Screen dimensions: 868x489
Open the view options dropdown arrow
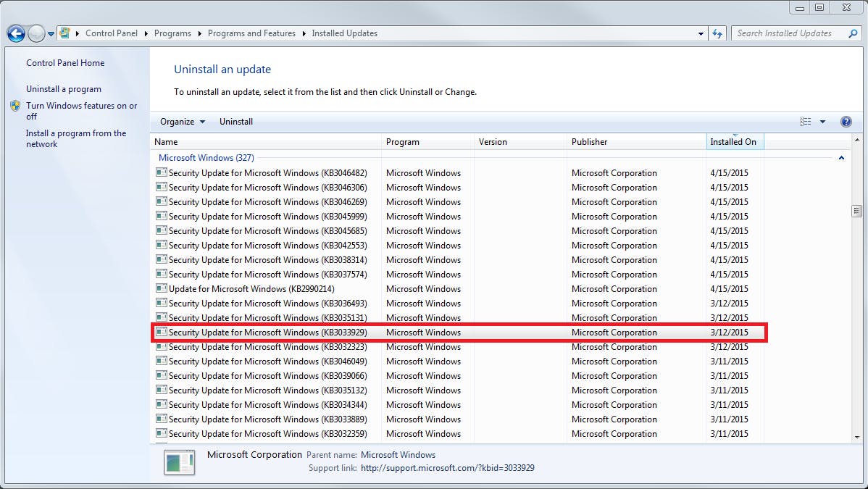(x=822, y=122)
